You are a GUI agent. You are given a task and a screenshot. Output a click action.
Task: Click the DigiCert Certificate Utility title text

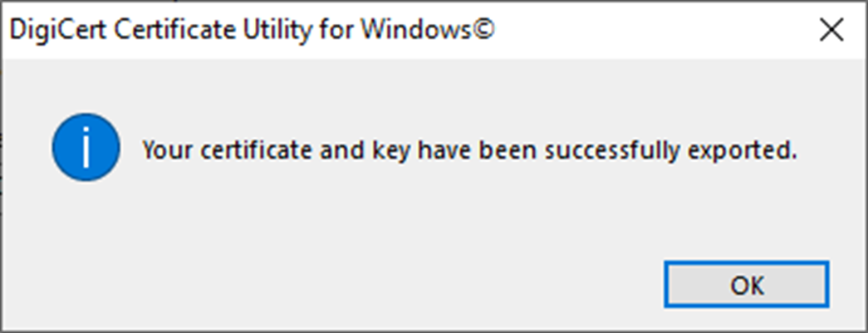253,32
